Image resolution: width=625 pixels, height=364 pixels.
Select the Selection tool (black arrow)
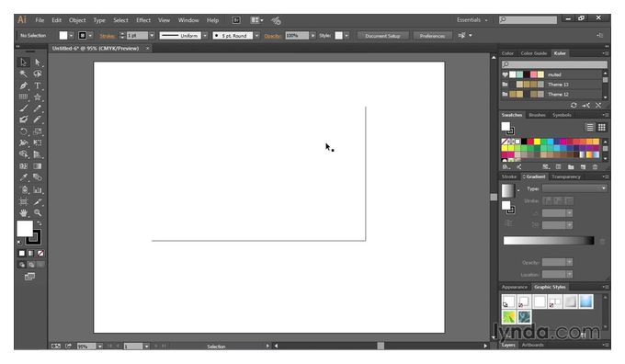pos(24,63)
